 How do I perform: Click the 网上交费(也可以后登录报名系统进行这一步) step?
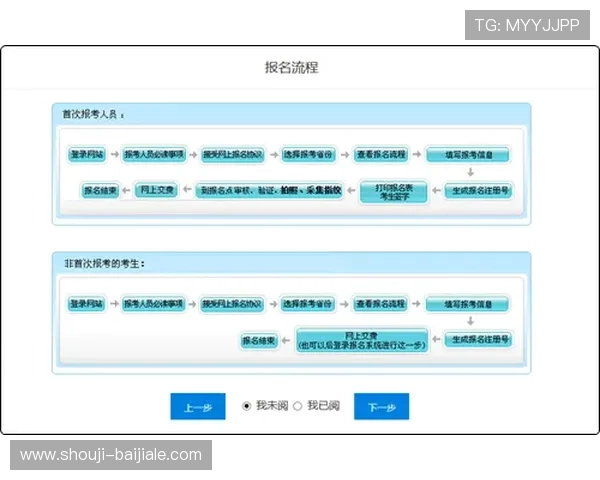[362, 340]
